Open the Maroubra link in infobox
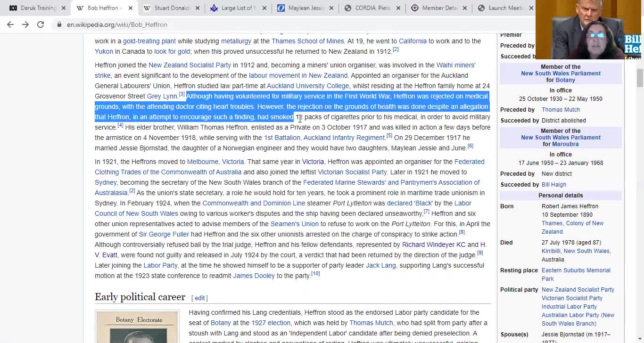This screenshot has height=343, width=644. coord(565,144)
